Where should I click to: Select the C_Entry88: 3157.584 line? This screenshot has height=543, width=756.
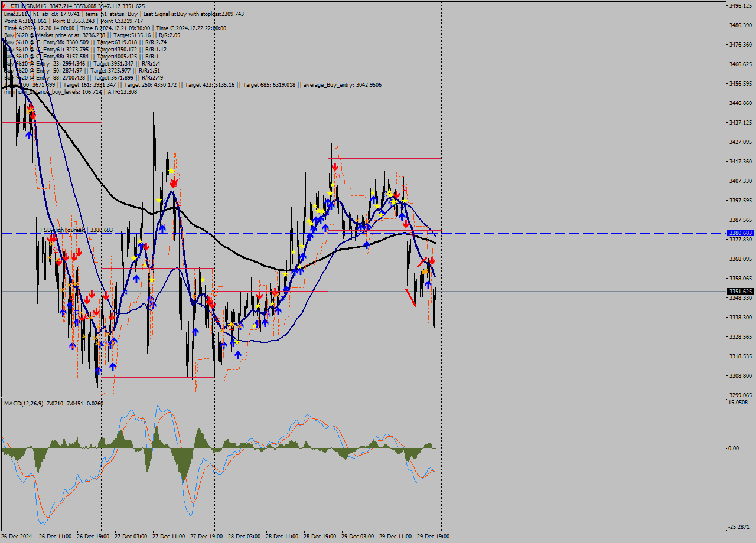82,56
